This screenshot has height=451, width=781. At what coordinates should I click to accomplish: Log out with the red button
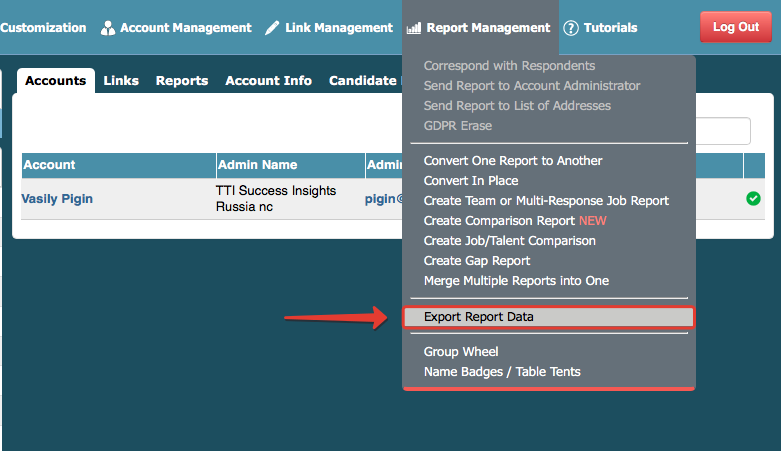[736, 27]
